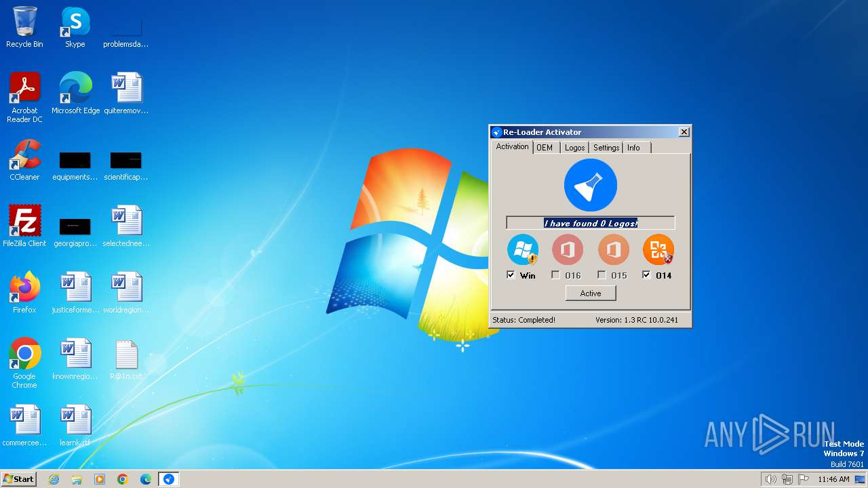Launch Edge from the taskbar
The width and height of the screenshot is (868, 488).
tap(146, 479)
